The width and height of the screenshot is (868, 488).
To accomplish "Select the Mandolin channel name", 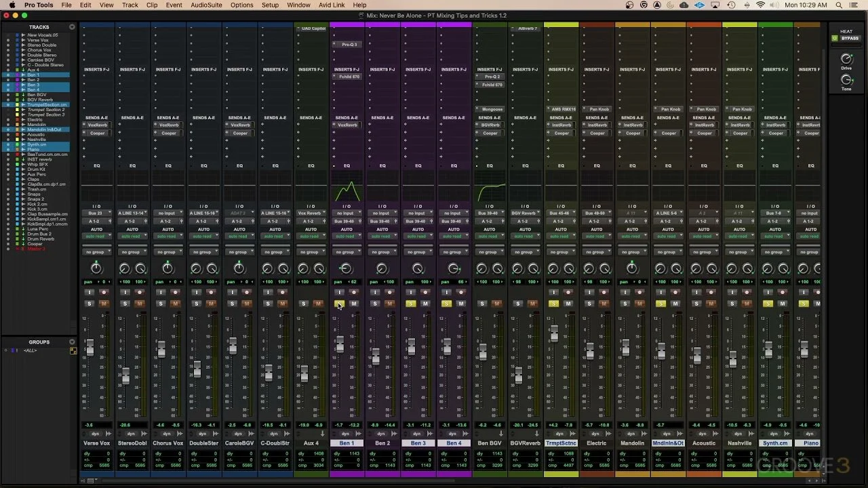I will [x=632, y=443].
